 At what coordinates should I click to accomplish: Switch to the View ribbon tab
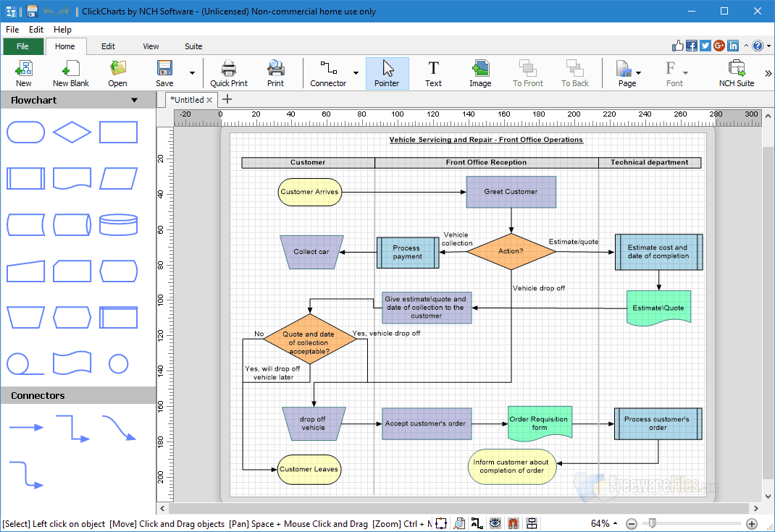(151, 46)
